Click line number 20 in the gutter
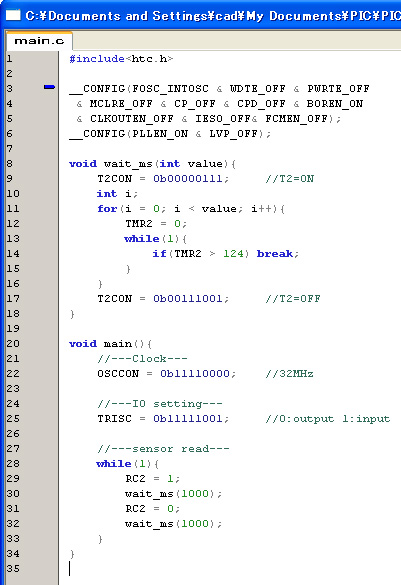401x585 pixels. pyautogui.click(x=13, y=344)
